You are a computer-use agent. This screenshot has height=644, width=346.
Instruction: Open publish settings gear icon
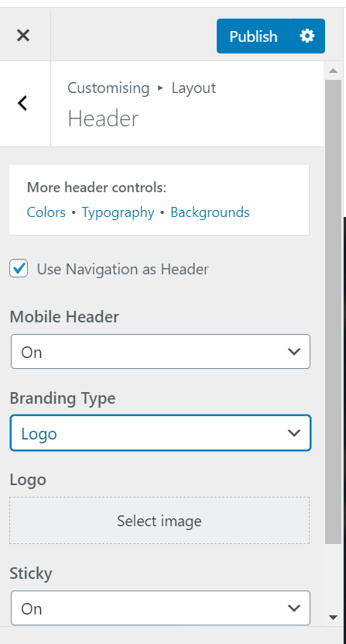click(307, 36)
